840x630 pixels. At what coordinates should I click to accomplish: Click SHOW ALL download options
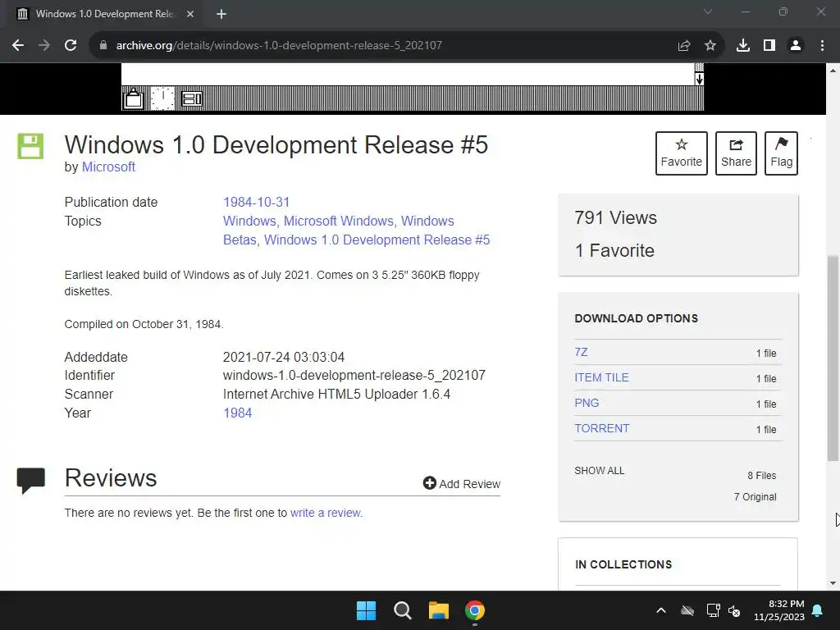pyautogui.click(x=600, y=471)
